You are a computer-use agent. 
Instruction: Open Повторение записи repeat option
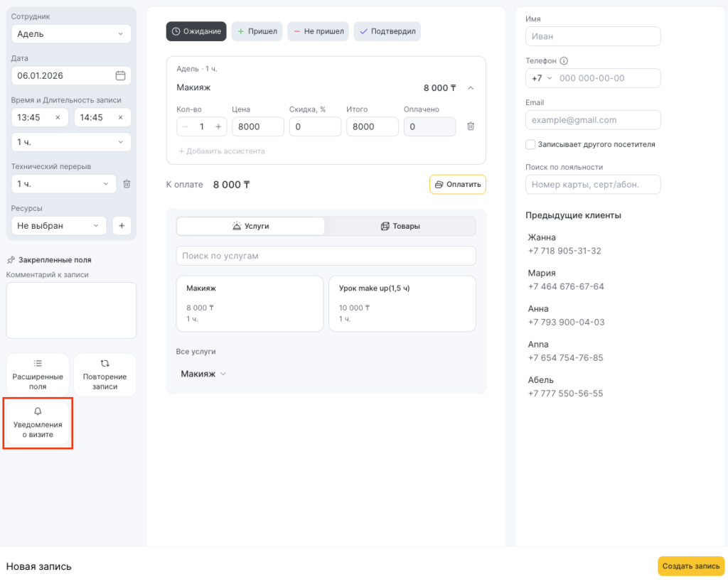tap(105, 374)
